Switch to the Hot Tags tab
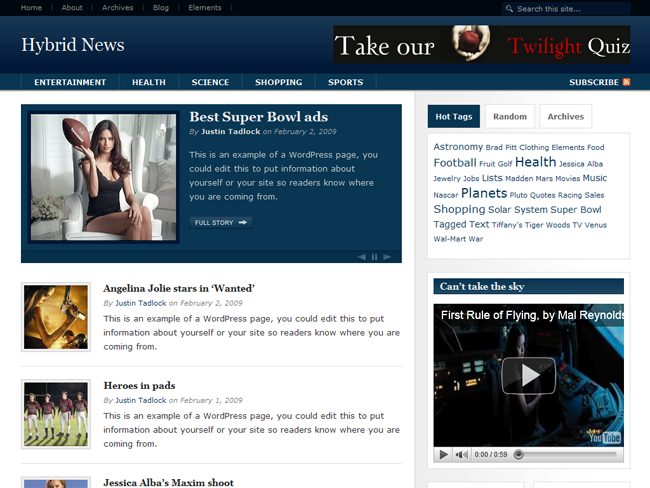This screenshot has width=650, height=488. pyautogui.click(x=454, y=117)
